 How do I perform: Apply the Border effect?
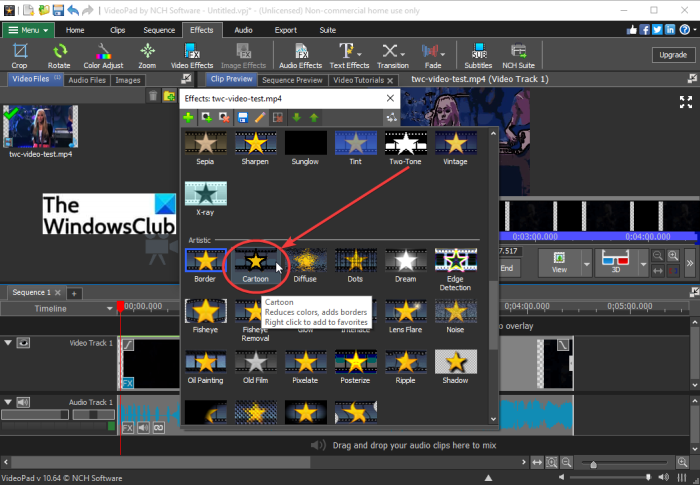[x=205, y=266]
